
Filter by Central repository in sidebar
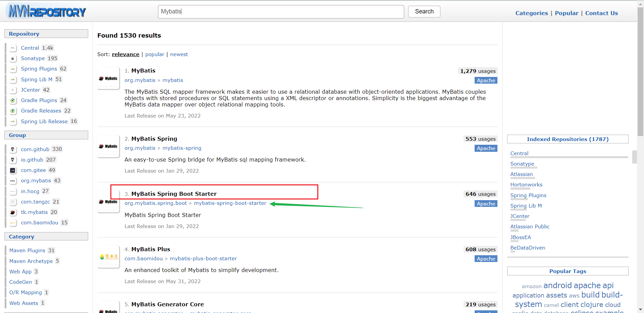[x=30, y=48]
